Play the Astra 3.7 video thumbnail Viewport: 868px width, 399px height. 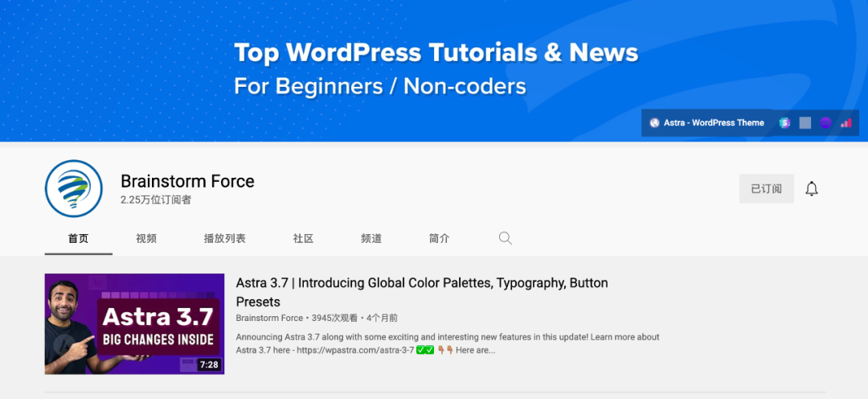(x=134, y=323)
